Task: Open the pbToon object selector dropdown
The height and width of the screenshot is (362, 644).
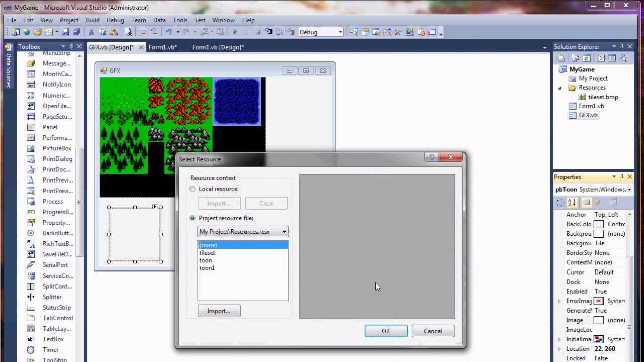Action: (630, 190)
